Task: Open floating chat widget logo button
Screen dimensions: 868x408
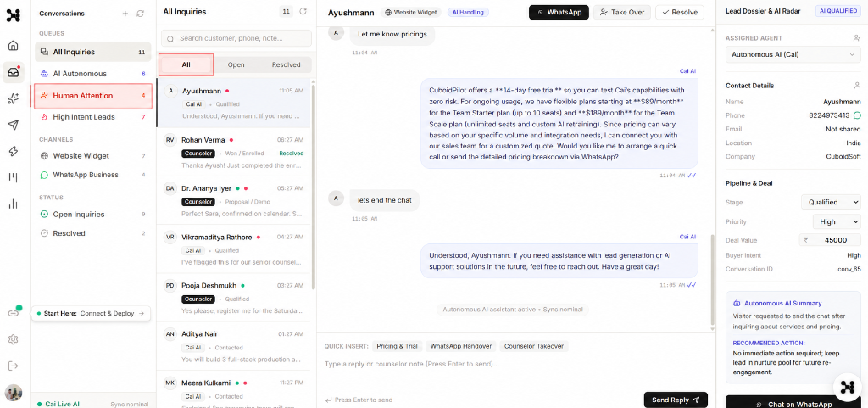Action: (847, 387)
